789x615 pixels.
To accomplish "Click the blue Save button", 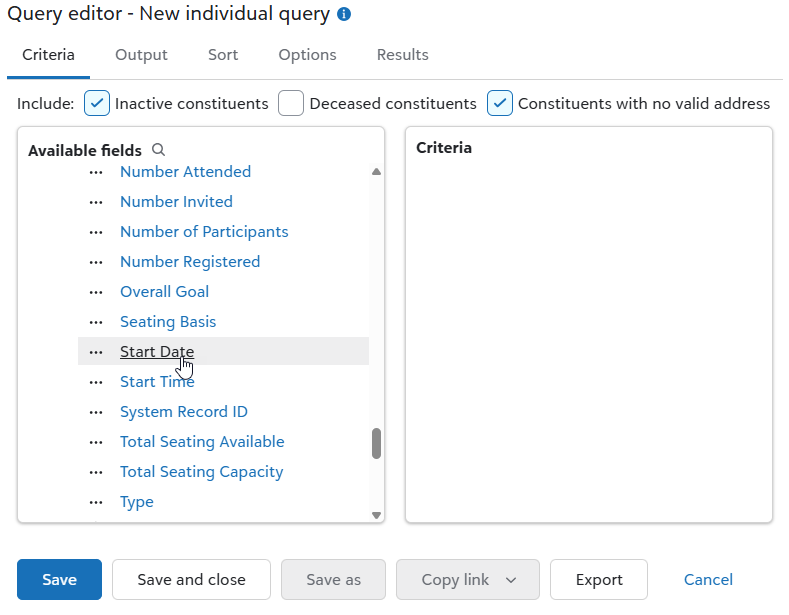I will click(59, 579).
